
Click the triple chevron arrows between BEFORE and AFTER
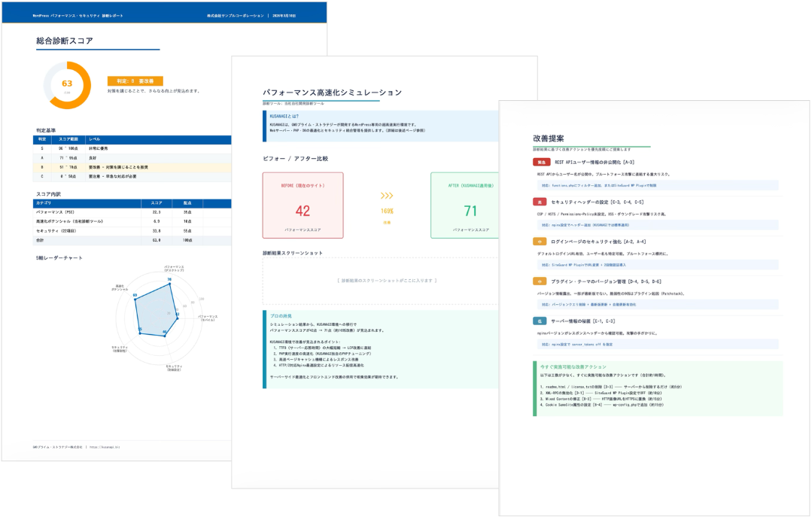click(387, 196)
